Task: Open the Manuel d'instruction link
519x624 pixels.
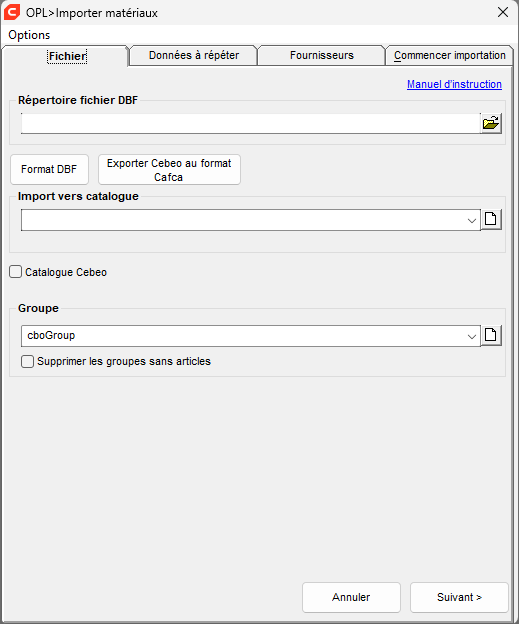Action: click(x=454, y=84)
